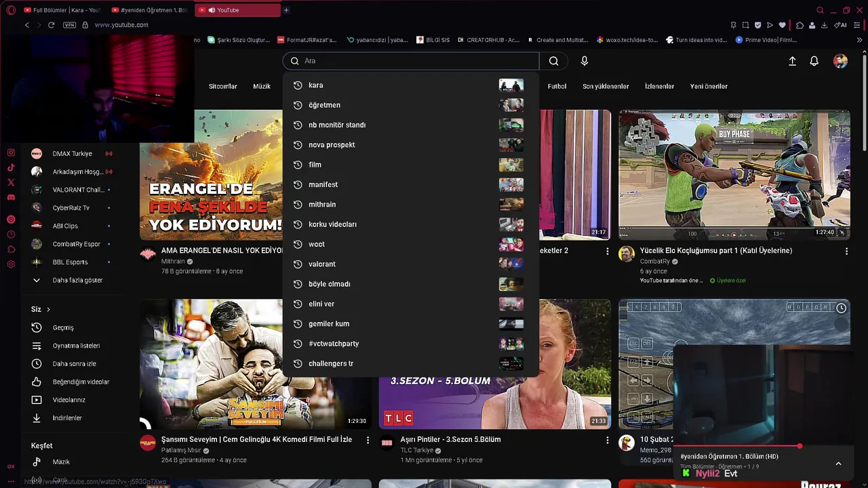Screen dimensions: 868x488
Task: Reload the page with refresh icon
Action: pyautogui.click(x=51, y=25)
